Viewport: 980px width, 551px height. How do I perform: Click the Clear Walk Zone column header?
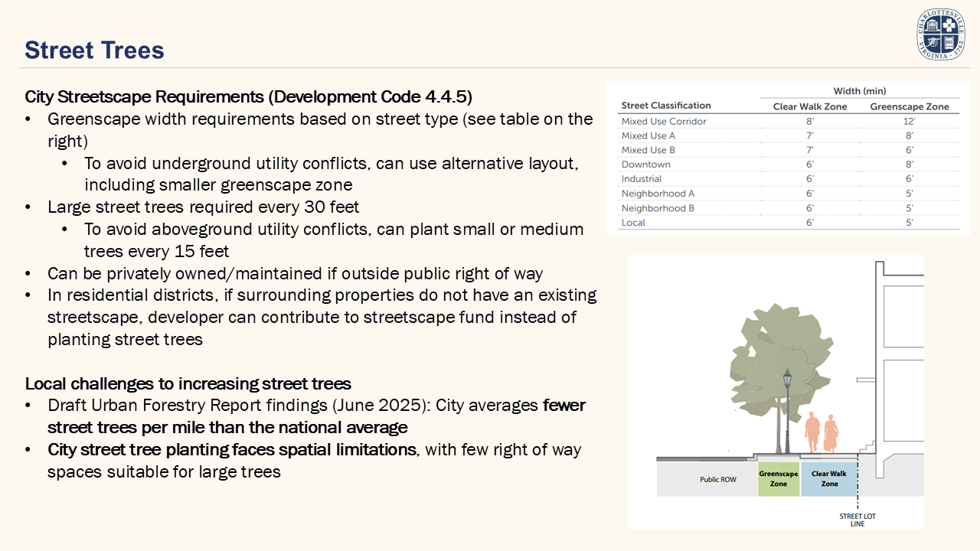click(809, 106)
